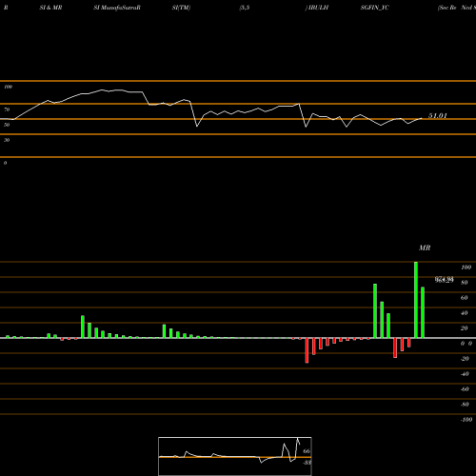Click the tallest green MR bar
476x476 pixels.
point(416,300)
